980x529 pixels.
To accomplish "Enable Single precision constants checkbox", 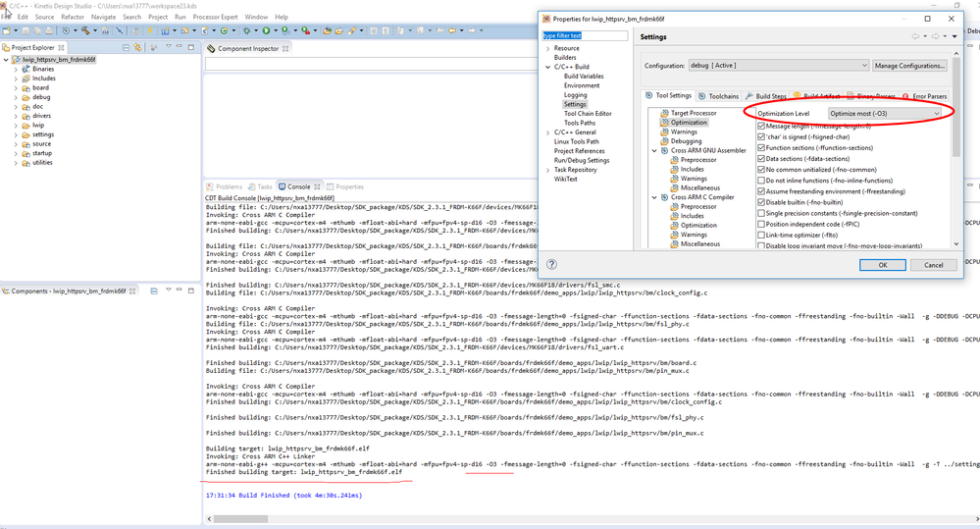I will (761, 213).
